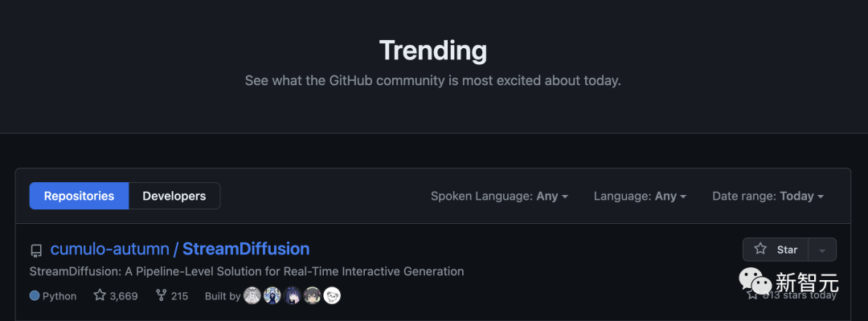
Task: Click the 215 forks count link
Action: point(179,295)
